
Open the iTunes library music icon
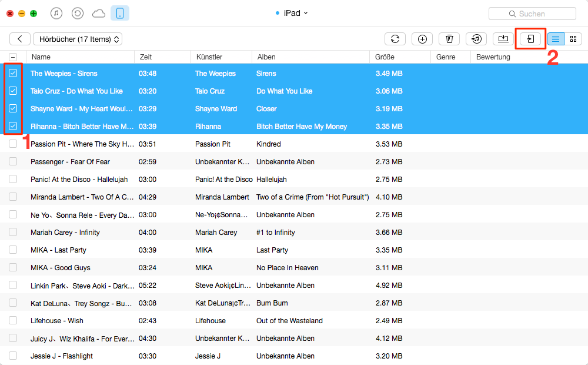point(56,14)
